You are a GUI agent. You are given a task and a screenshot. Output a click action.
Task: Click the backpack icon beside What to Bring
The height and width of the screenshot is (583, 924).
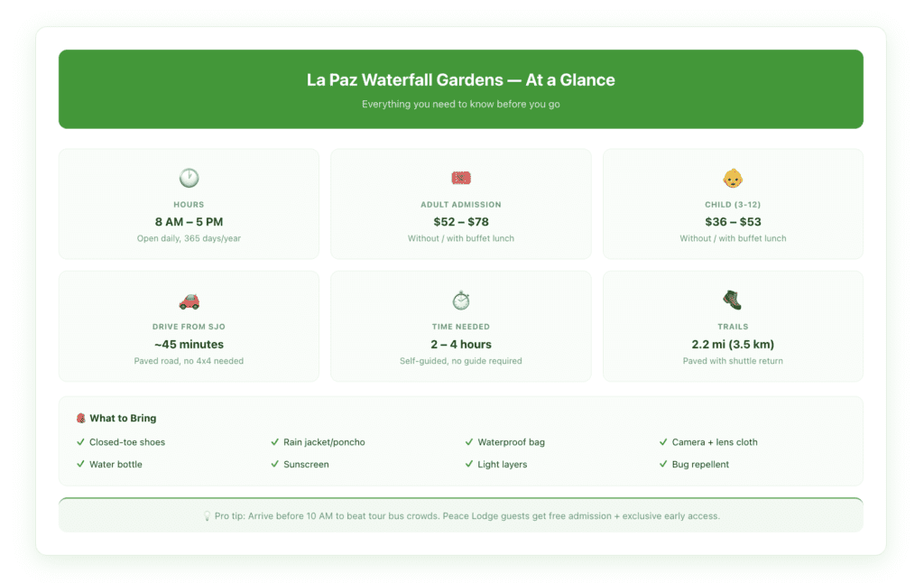tap(80, 418)
